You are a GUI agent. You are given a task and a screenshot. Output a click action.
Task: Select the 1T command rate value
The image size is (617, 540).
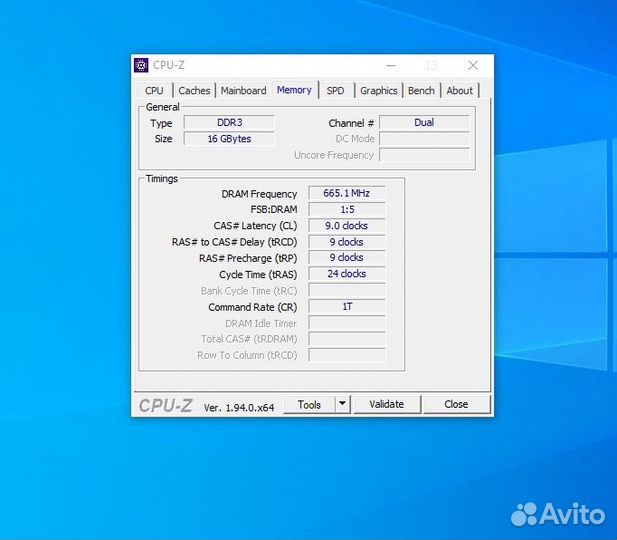click(347, 307)
